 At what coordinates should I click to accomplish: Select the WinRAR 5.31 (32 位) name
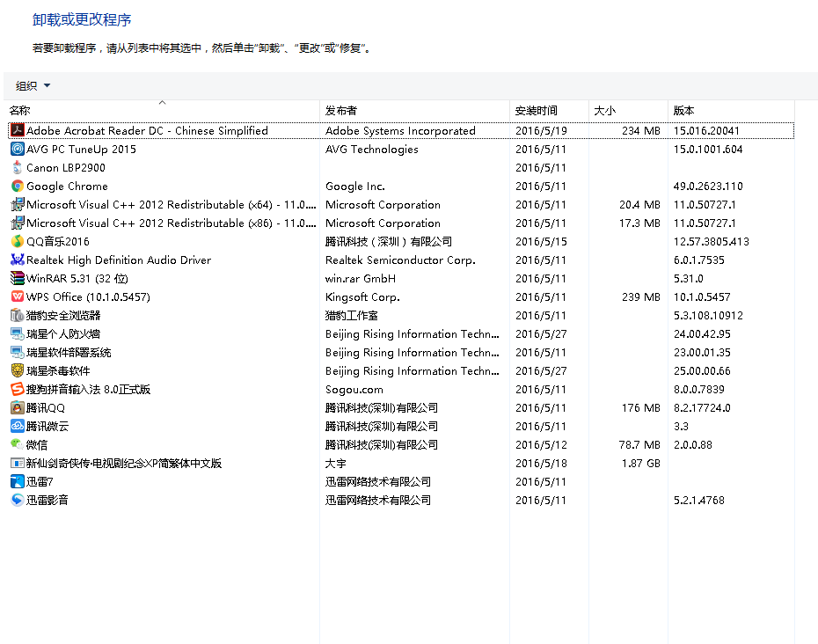tap(77, 279)
